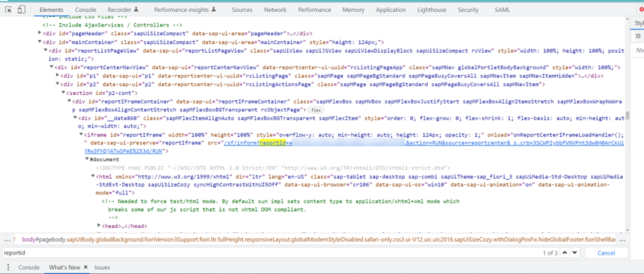Screen dimensions: 644x274
Task: Click the '1 of 3' result counter
Action: (550, 253)
